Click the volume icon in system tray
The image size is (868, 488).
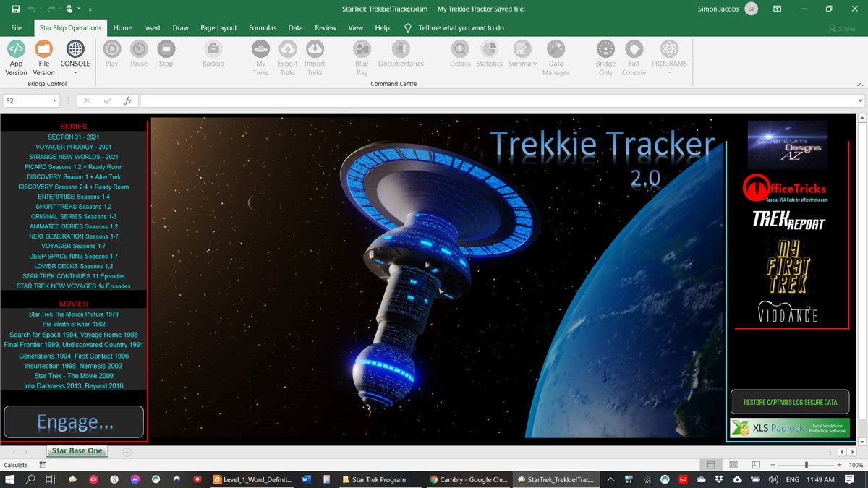point(773,479)
